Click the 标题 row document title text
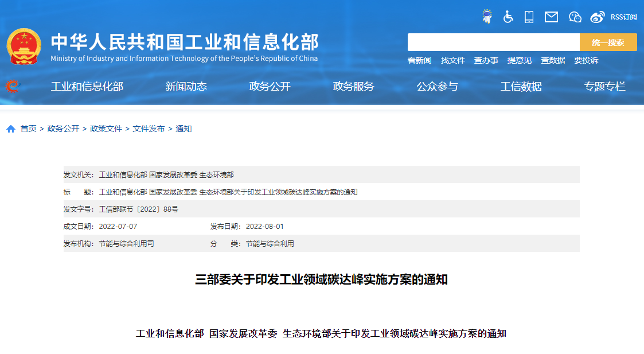 [228, 192]
